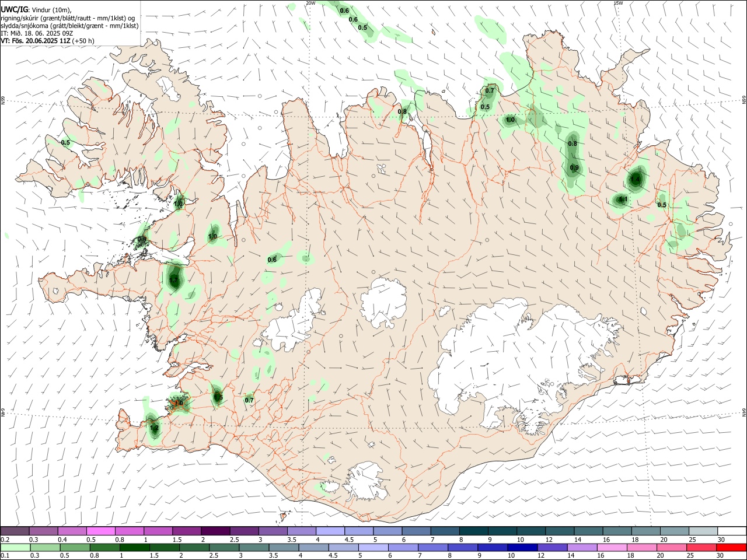Select the crimson swatch between 25 and 30, rain row
The width and height of the screenshot is (747, 560).
700,547
